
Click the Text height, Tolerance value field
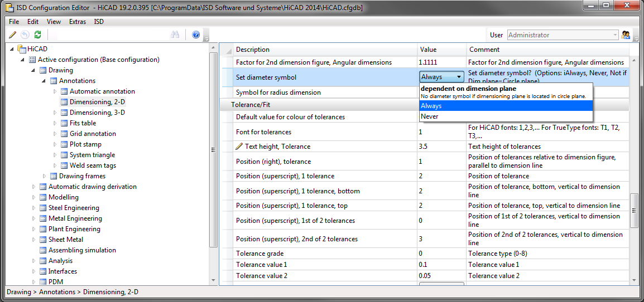click(441, 147)
